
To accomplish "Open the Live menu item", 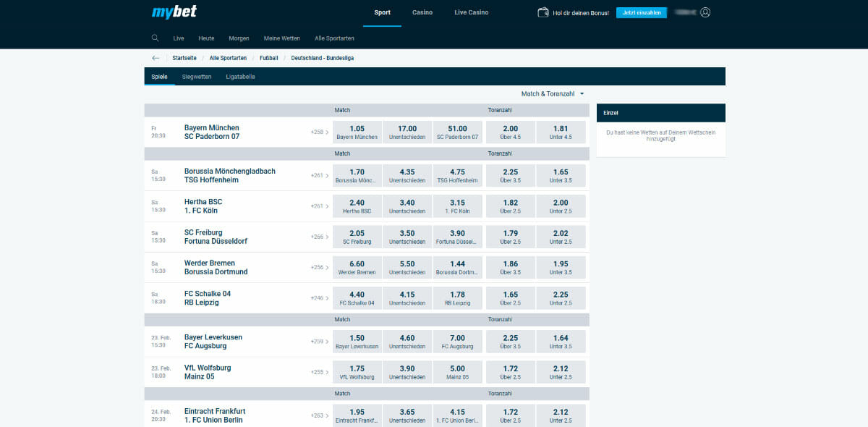I will tap(179, 38).
